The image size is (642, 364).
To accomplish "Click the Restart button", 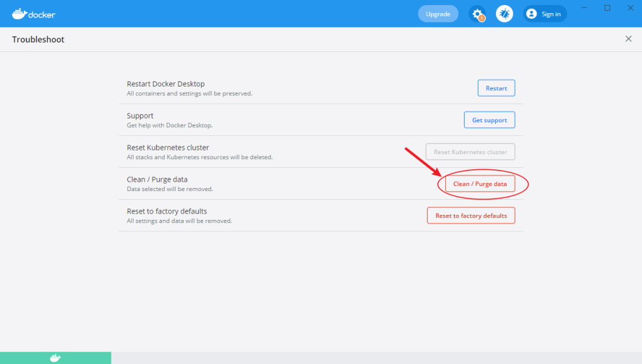I will point(497,88).
